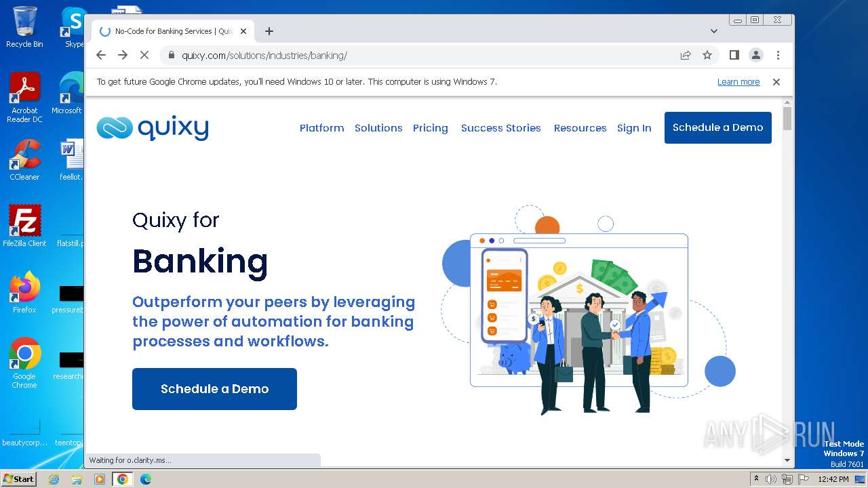
Task: Open the Learn more link
Action: [x=738, y=81]
